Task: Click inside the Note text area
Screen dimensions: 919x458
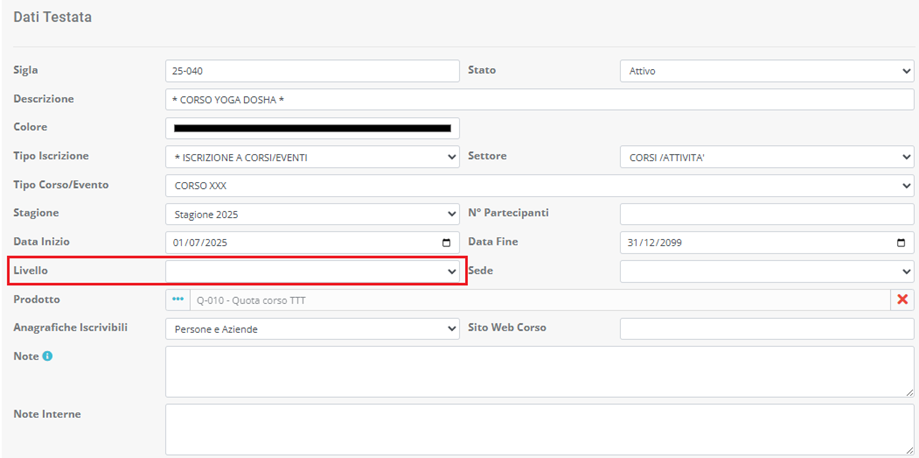Action: click(x=538, y=372)
